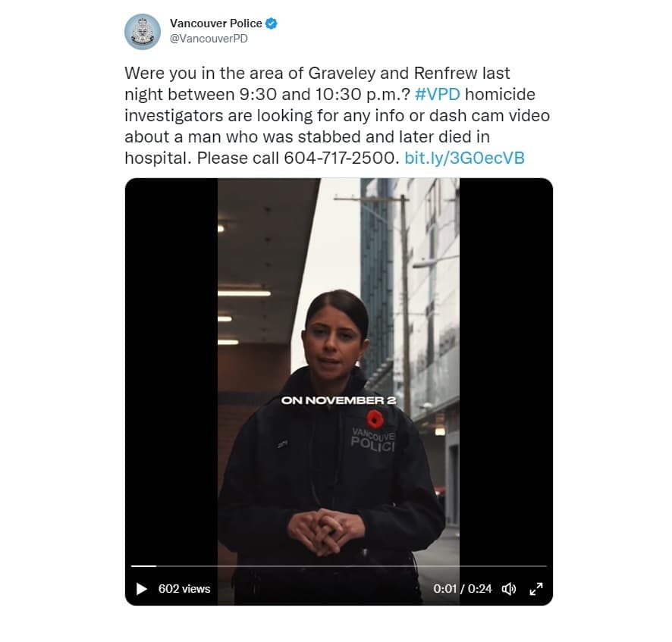Expand the video to fullscreen
672x642 pixels.
[536, 589]
